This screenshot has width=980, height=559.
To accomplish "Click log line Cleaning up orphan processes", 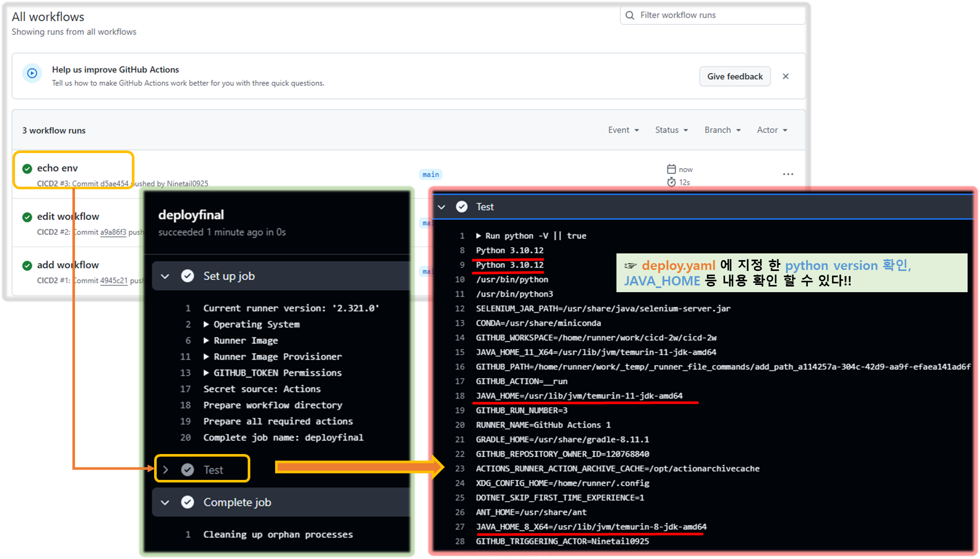I will (x=278, y=534).
